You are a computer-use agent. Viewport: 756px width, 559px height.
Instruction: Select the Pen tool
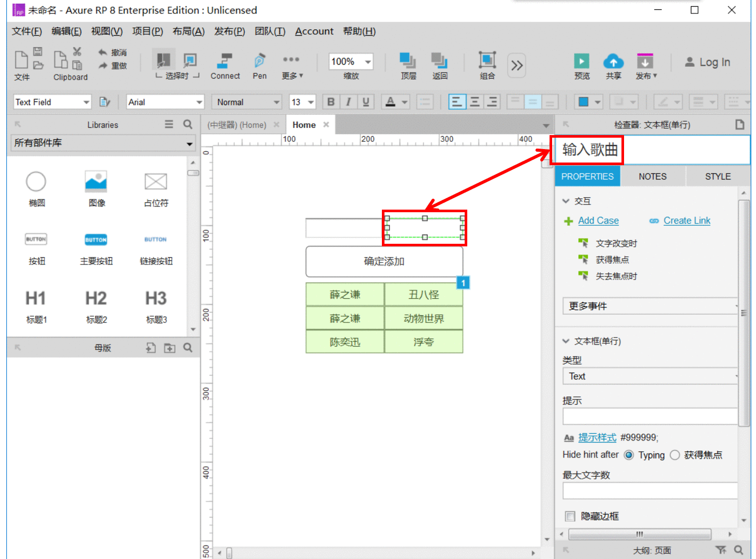click(260, 66)
